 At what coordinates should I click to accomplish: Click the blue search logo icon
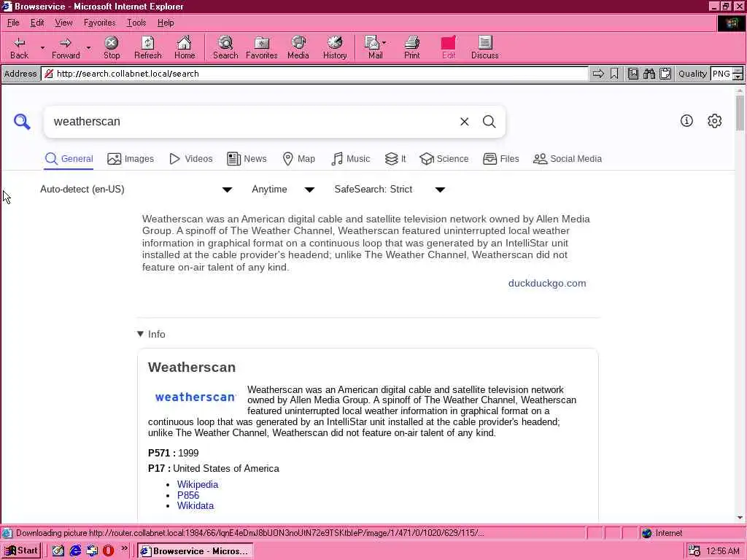(22, 122)
